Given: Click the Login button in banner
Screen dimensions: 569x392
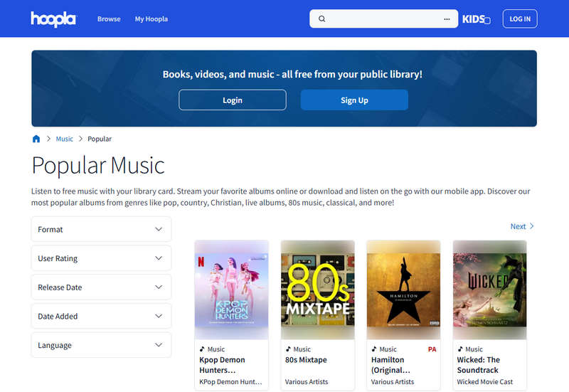Looking at the screenshot, I should click(x=233, y=100).
